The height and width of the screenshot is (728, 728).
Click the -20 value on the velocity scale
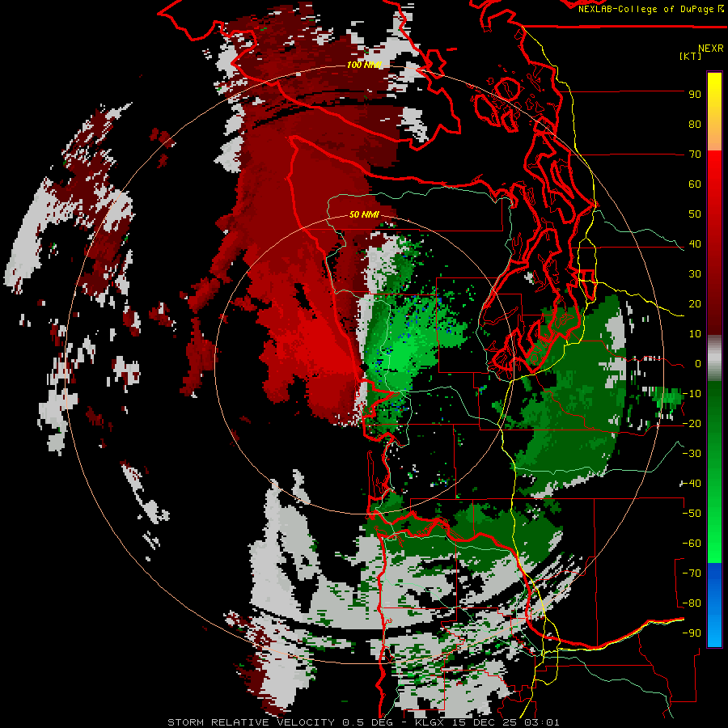692,424
